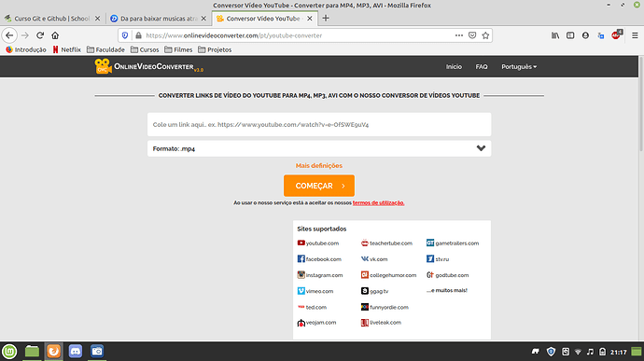This screenshot has height=361, width=644.
Task: Click godtube.com in supported sites
Action: pyautogui.click(x=448, y=275)
